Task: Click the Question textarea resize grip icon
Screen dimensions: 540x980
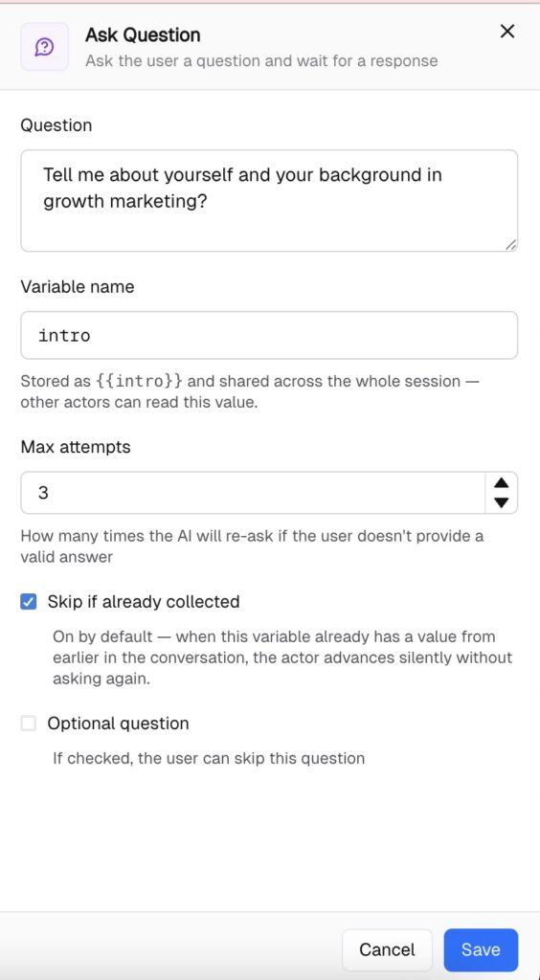Action: point(510,245)
